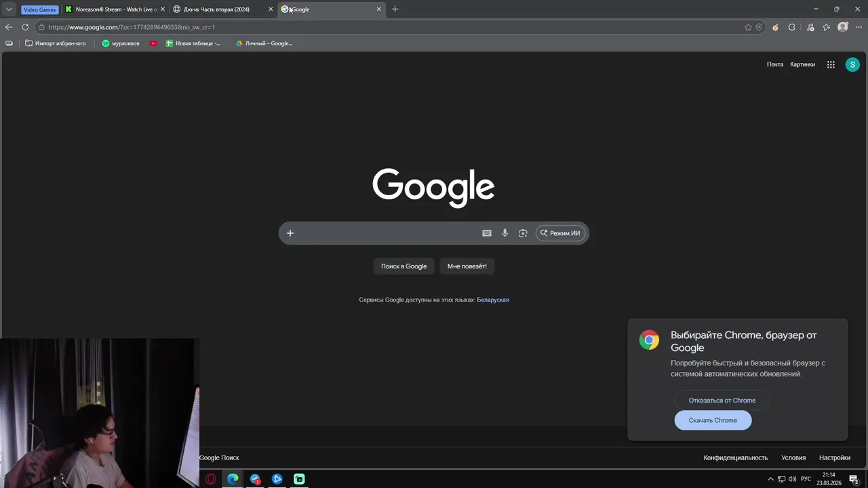Open the мурлоквов bookmark

point(121,43)
